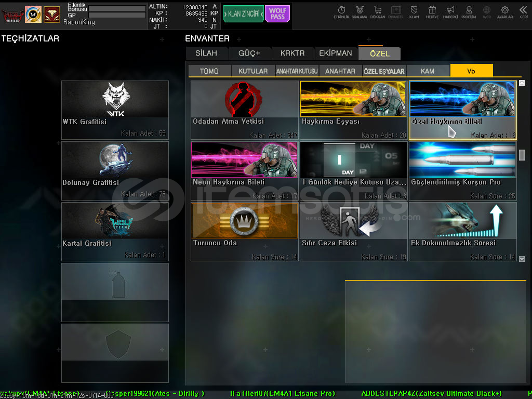
Task: Click the Etkinlik Bonusu progress bar
Action: [117, 8]
